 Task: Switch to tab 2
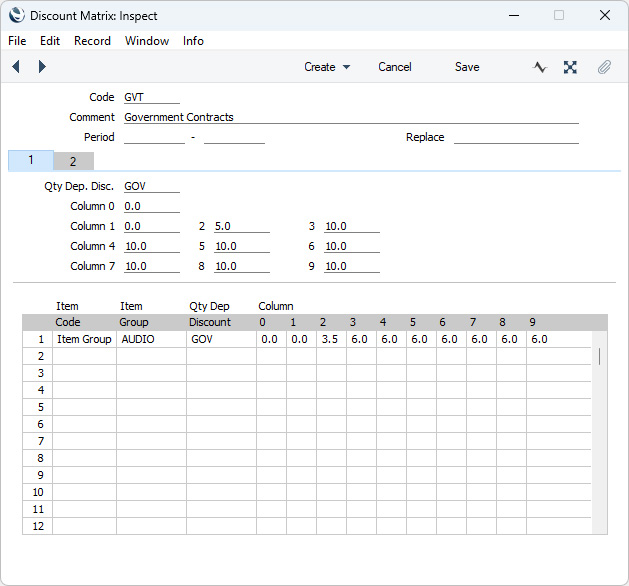(73, 161)
